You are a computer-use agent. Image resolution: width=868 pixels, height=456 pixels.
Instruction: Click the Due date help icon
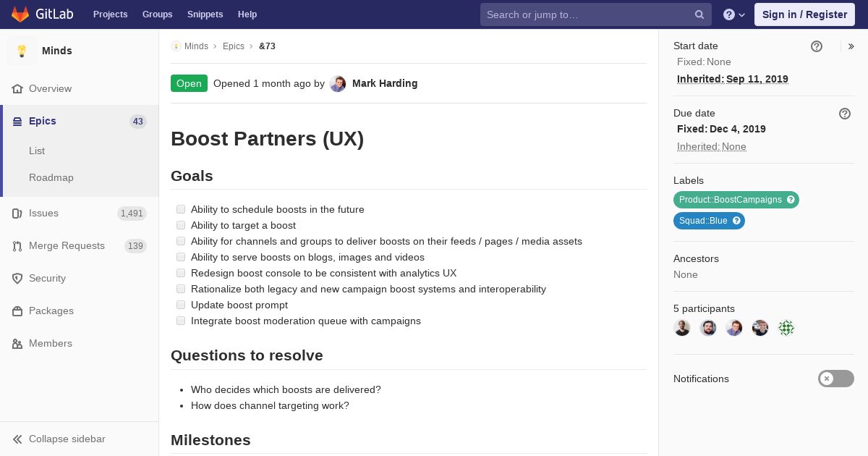point(845,114)
